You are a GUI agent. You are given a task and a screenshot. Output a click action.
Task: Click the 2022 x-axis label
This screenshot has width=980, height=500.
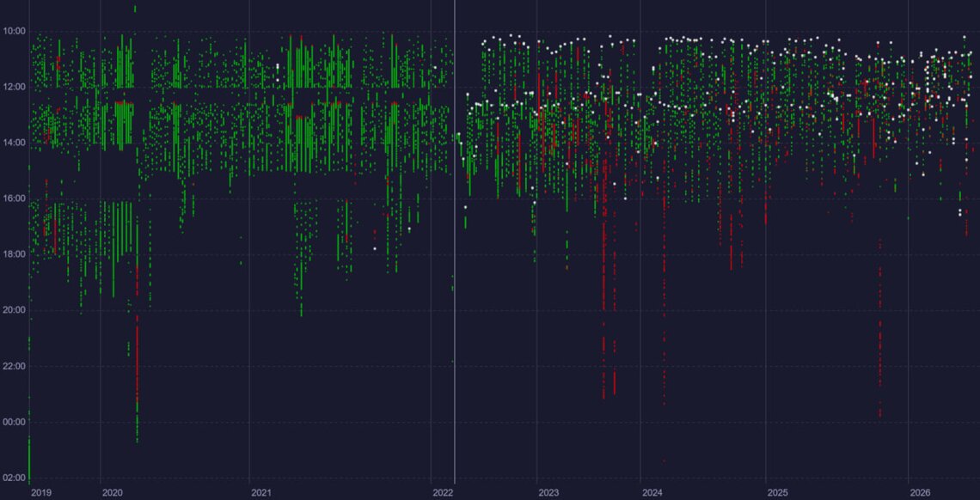click(443, 492)
